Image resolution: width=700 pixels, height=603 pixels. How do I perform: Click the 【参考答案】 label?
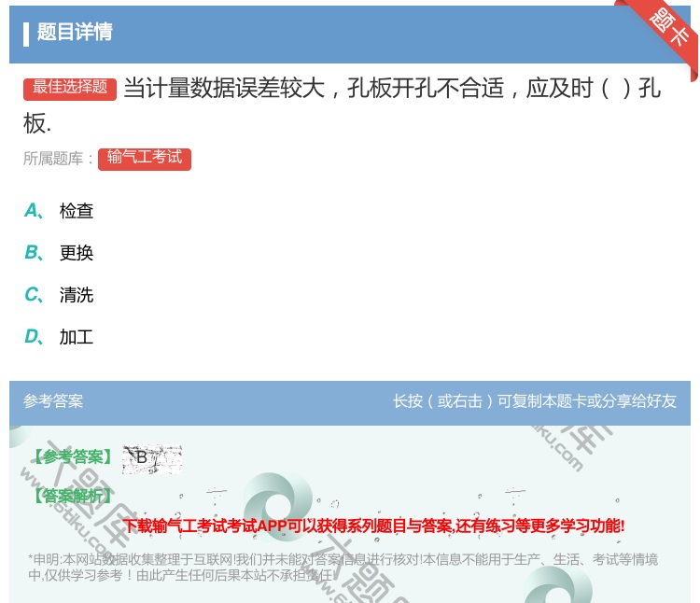[73, 456]
